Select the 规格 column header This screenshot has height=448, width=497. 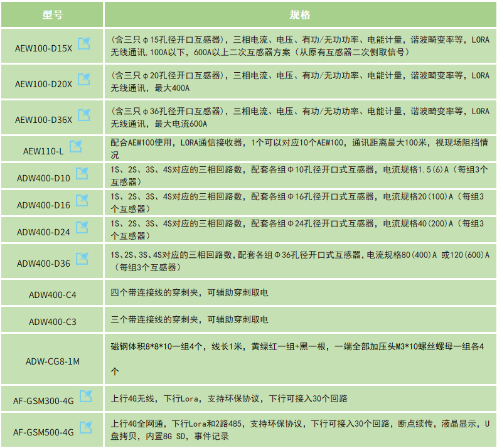[x=299, y=15]
